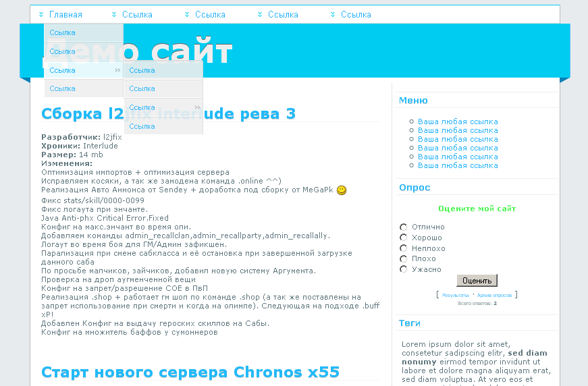The height and width of the screenshot is (386, 588).
Task: Select the "Отлично" poll option
Action: tap(404, 227)
